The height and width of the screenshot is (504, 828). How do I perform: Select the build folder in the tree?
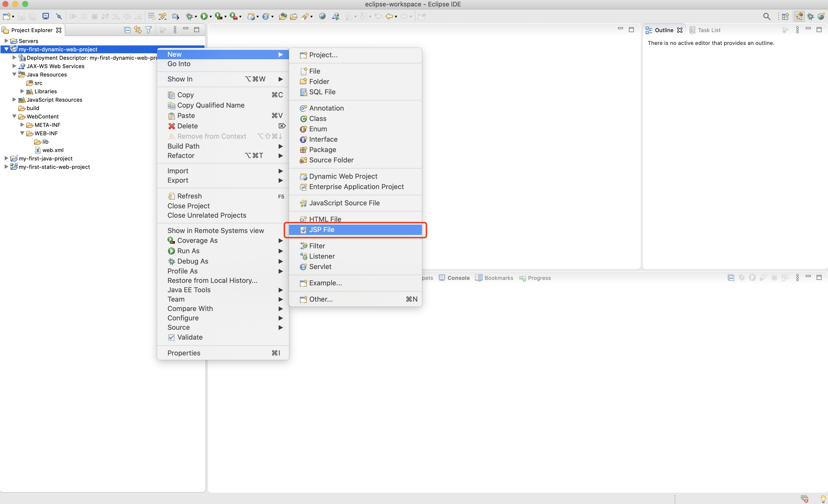pyautogui.click(x=33, y=108)
